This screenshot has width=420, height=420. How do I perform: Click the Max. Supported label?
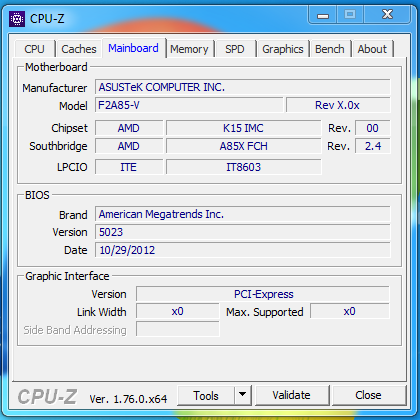point(265,312)
